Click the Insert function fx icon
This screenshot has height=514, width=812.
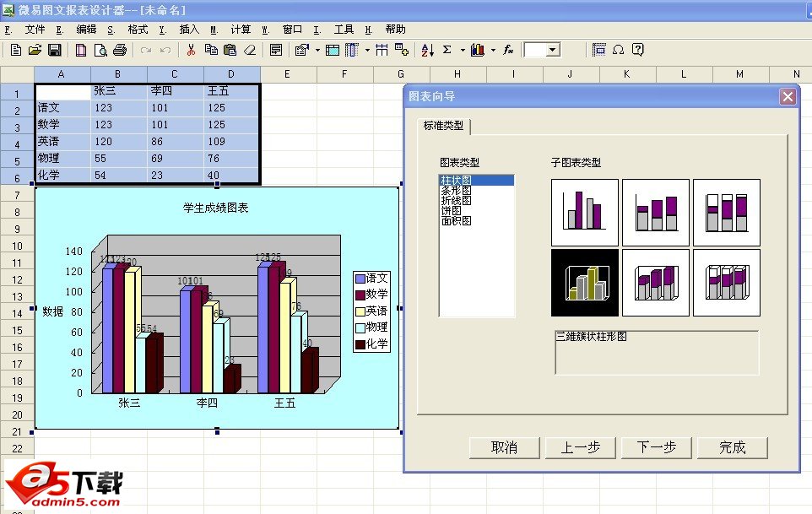pyautogui.click(x=508, y=51)
